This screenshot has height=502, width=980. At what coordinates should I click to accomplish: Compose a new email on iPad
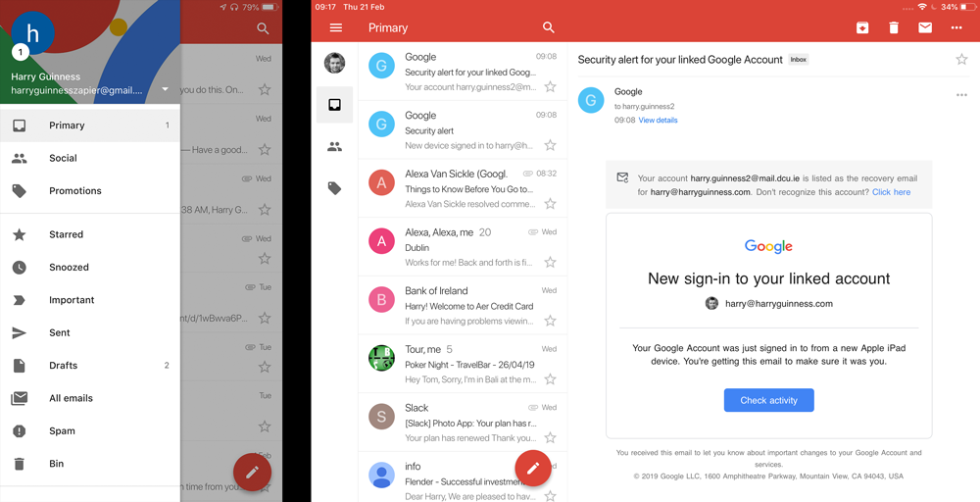pyautogui.click(x=533, y=469)
